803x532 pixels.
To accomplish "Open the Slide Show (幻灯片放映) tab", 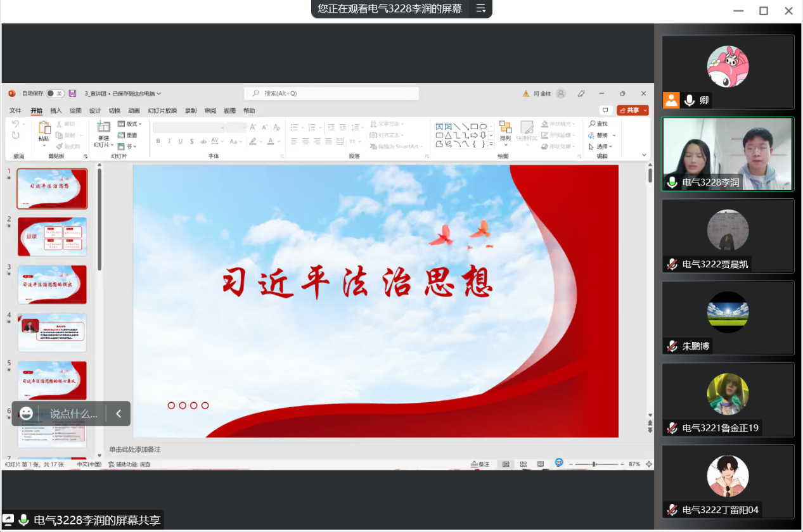I will pos(162,111).
